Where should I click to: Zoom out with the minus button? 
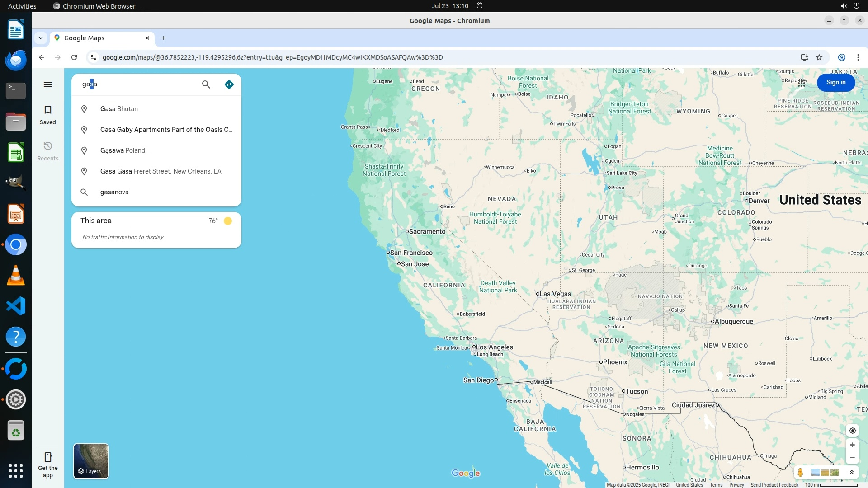[852, 458]
